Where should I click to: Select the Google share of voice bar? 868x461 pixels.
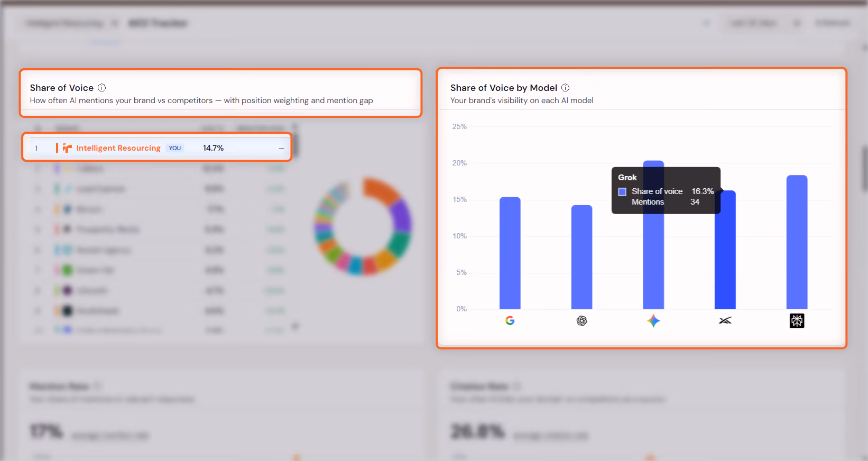[510, 253]
